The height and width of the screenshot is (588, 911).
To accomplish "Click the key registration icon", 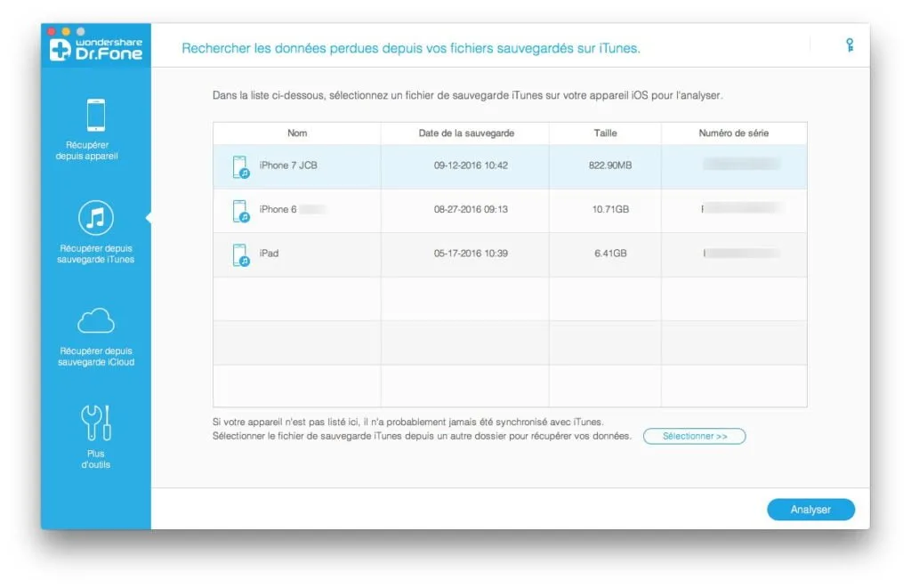I will click(850, 45).
